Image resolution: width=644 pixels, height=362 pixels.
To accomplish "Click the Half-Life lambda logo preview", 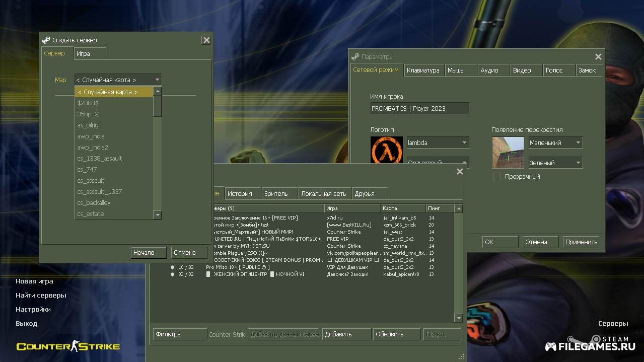I will [x=387, y=150].
